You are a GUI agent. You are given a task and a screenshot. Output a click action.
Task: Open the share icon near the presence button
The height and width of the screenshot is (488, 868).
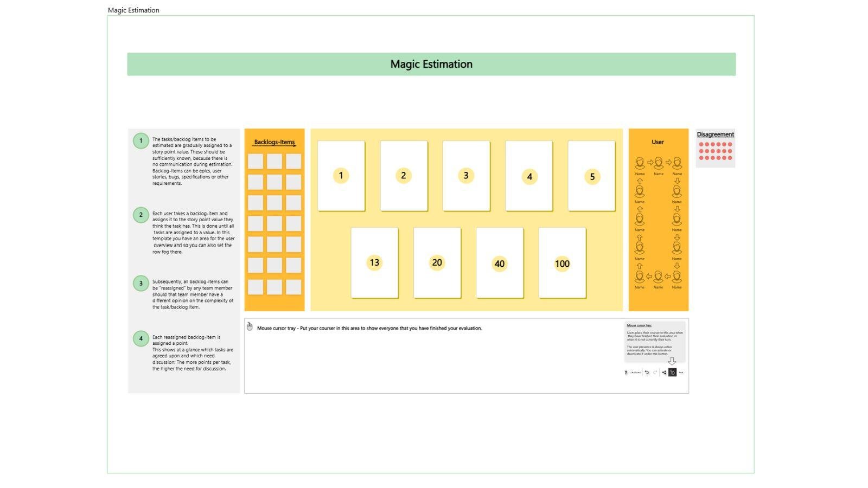(664, 373)
